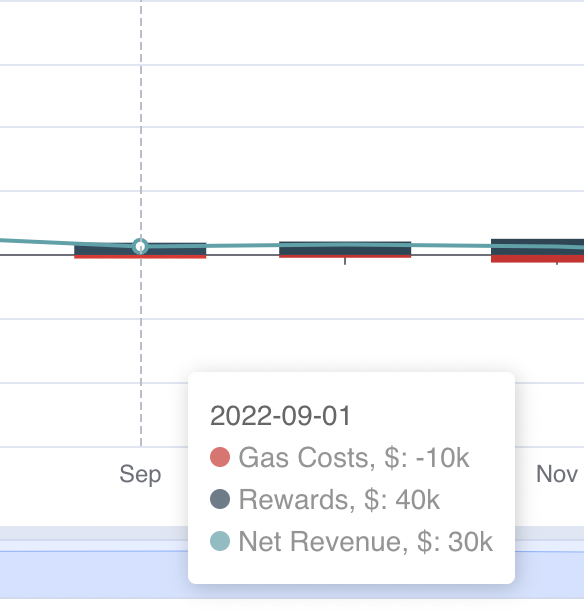
Task: Click the November red gas costs bar
Action: click(538, 258)
